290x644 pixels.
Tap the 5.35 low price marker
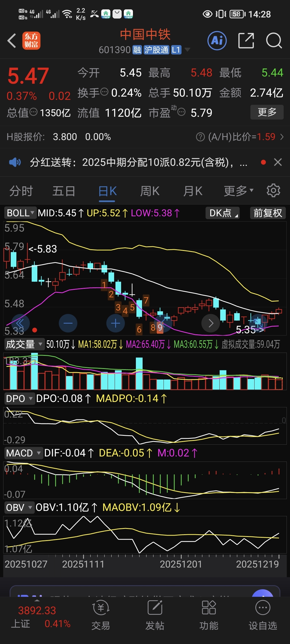click(250, 330)
